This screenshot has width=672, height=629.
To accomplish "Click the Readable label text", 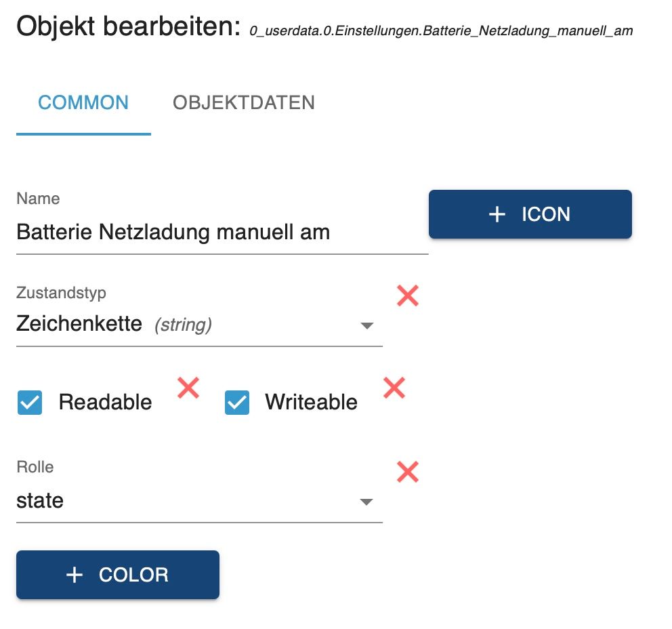I will 105,403.
